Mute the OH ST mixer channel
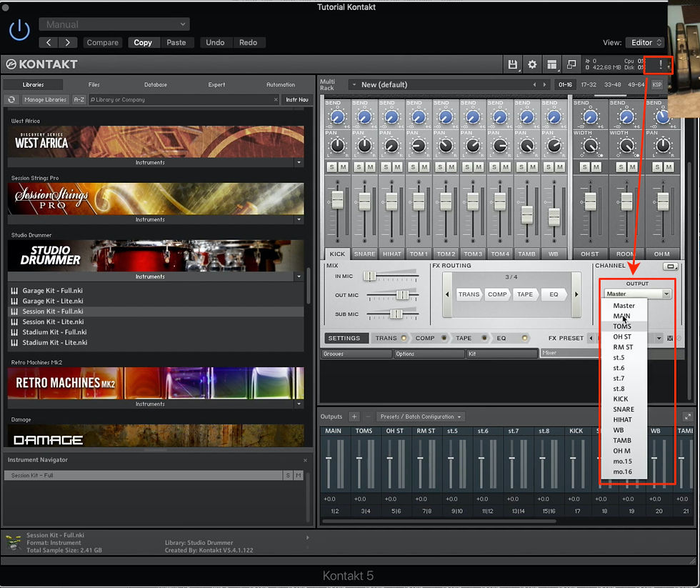Screen dimensions: 700x588 [596, 167]
